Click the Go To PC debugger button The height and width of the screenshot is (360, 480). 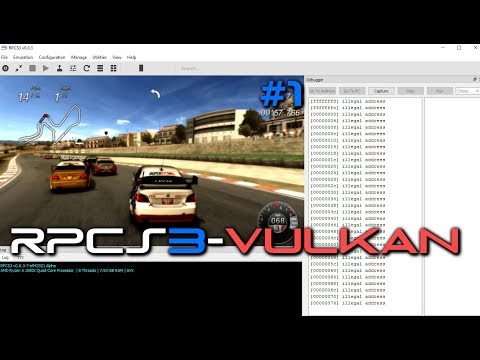tap(352, 91)
